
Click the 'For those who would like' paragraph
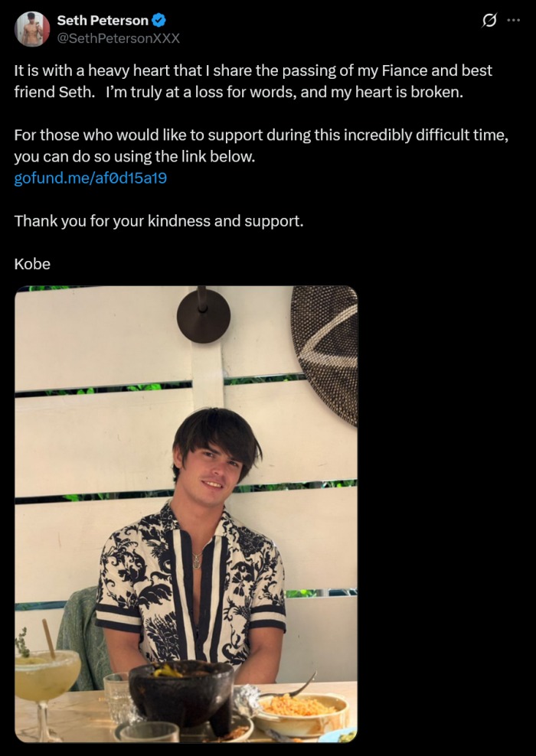tap(260, 146)
